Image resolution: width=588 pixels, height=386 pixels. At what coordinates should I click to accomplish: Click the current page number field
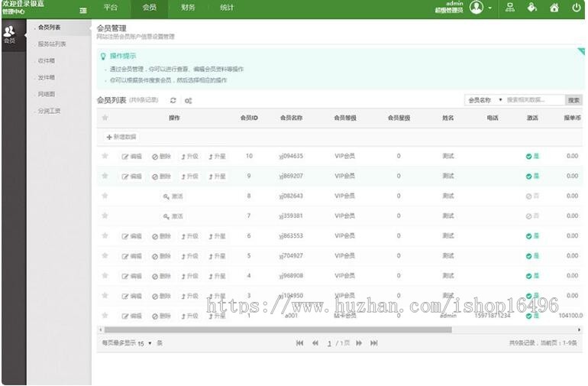click(x=329, y=343)
